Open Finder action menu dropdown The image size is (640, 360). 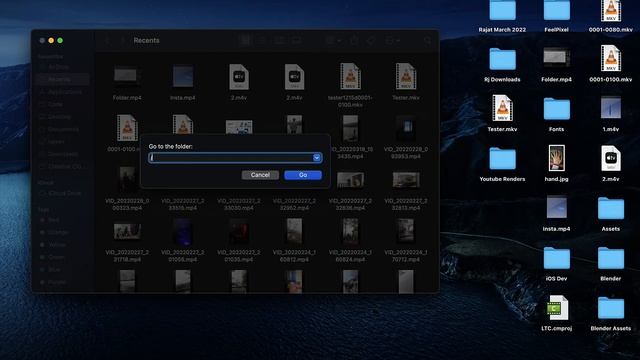[x=392, y=40]
